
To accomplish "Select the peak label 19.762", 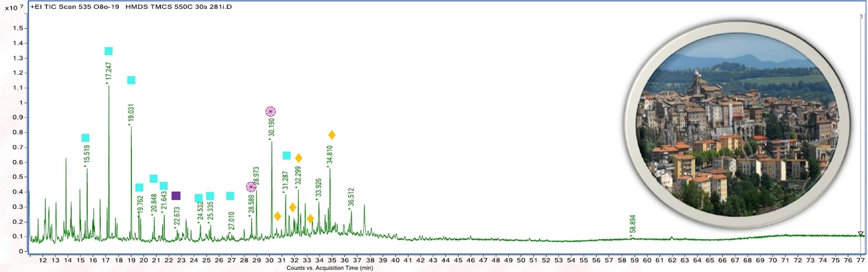I will click(x=140, y=207).
